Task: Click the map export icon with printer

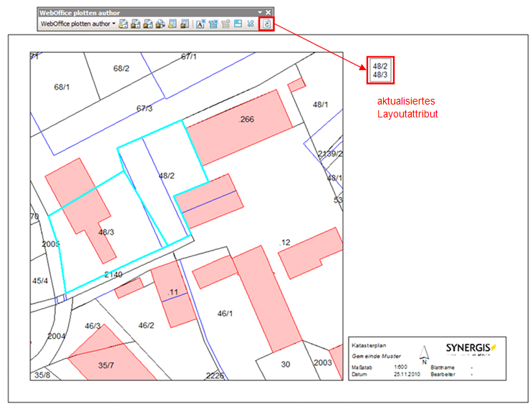Action: click(160, 24)
